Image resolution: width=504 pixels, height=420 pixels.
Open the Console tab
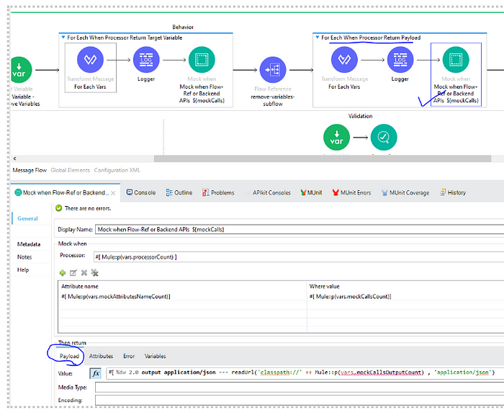coord(141,192)
